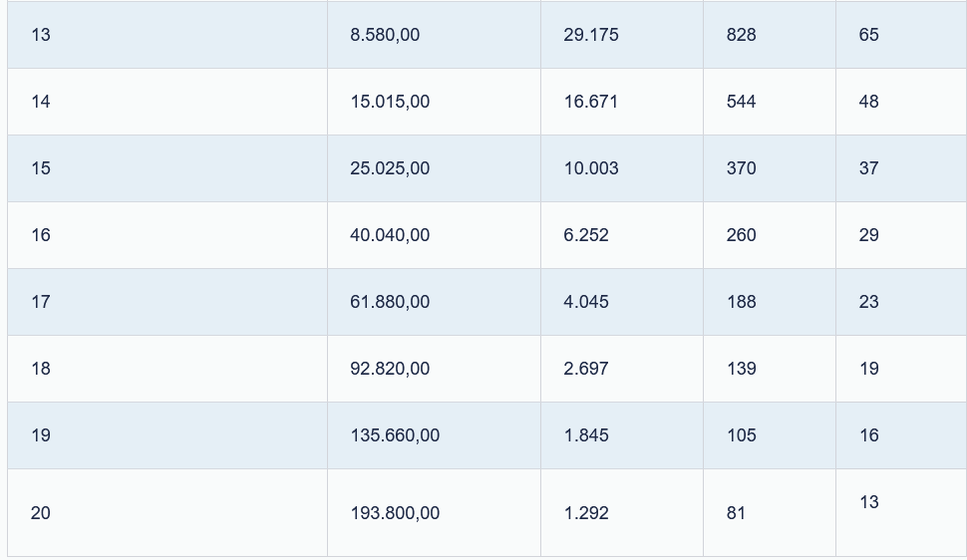
Task: Click the 193.800,00 cell
Action: pyautogui.click(x=395, y=513)
